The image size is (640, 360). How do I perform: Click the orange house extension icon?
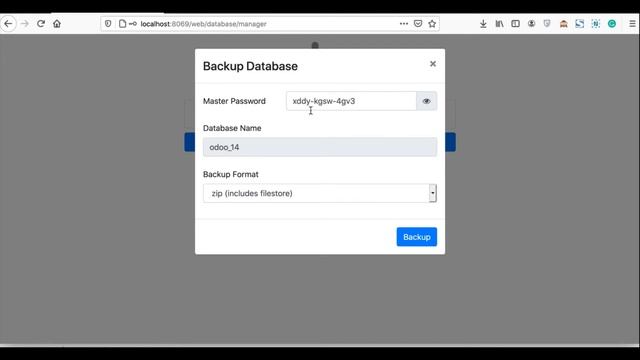tap(564, 24)
